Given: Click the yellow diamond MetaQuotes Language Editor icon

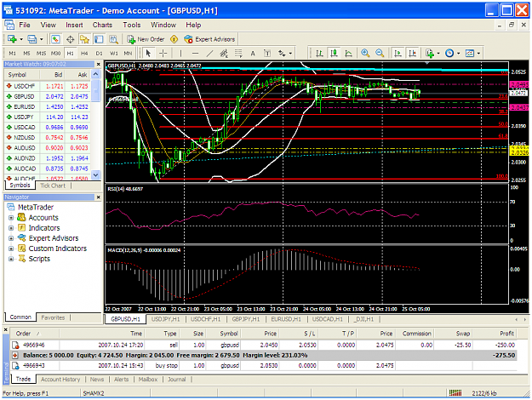Looking at the screenshot, I should tap(174, 39).
